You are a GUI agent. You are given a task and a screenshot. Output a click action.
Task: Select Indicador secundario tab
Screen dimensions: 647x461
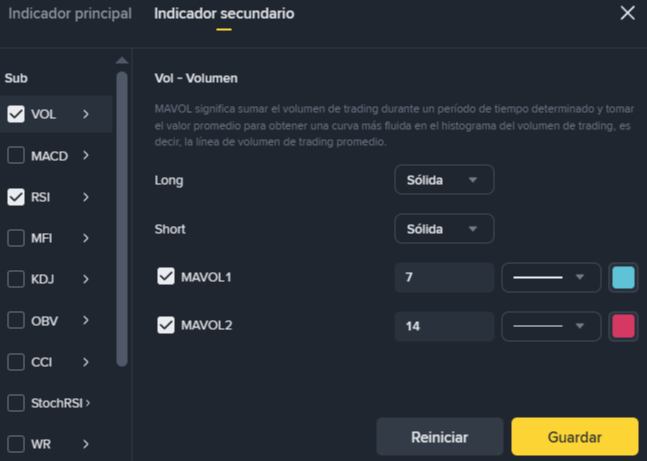point(224,14)
